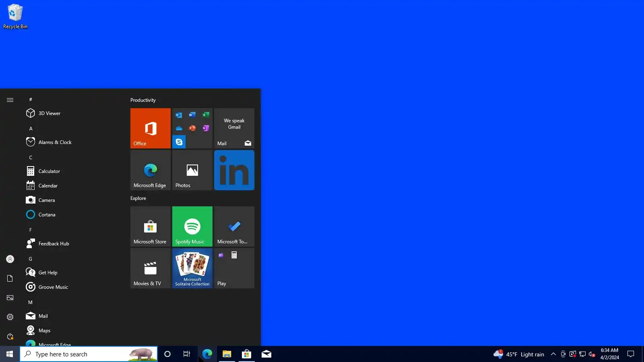Open the Microsoft To Do tile

pos(234,226)
